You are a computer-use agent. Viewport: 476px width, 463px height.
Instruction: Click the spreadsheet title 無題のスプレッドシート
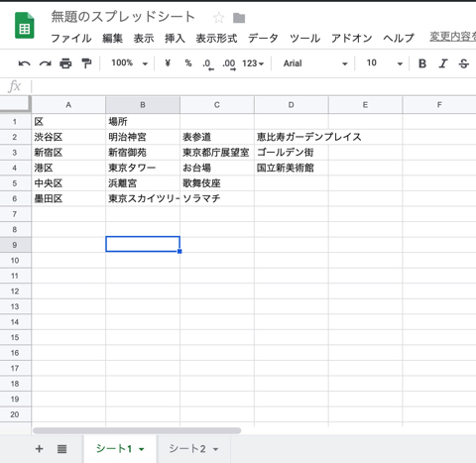(x=123, y=17)
